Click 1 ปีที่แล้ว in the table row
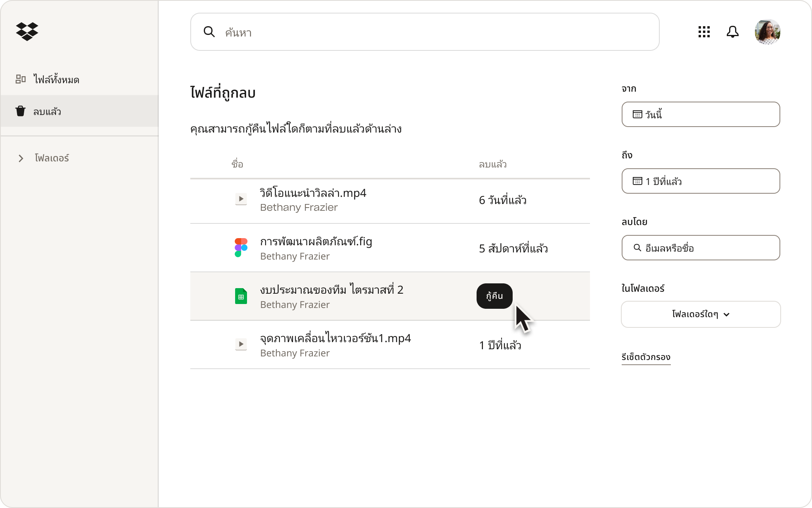This screenshot has width=812, height=508. click(500, 345)
